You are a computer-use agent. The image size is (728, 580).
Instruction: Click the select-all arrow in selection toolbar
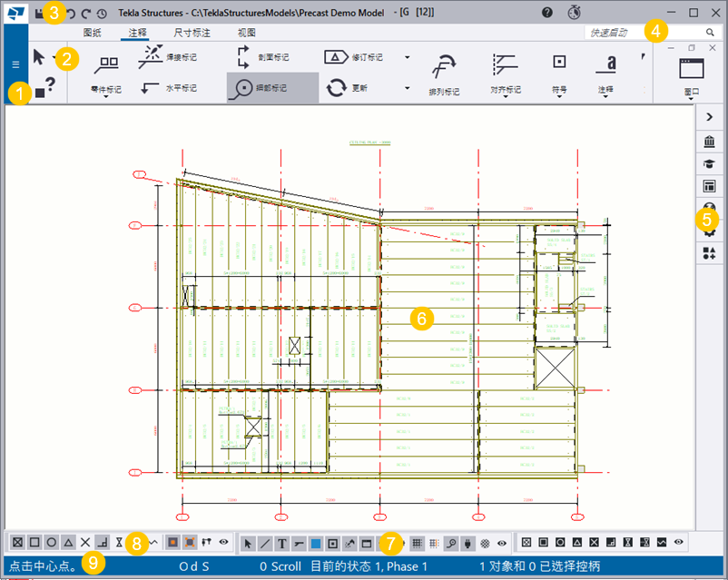(x=248, y=544)
